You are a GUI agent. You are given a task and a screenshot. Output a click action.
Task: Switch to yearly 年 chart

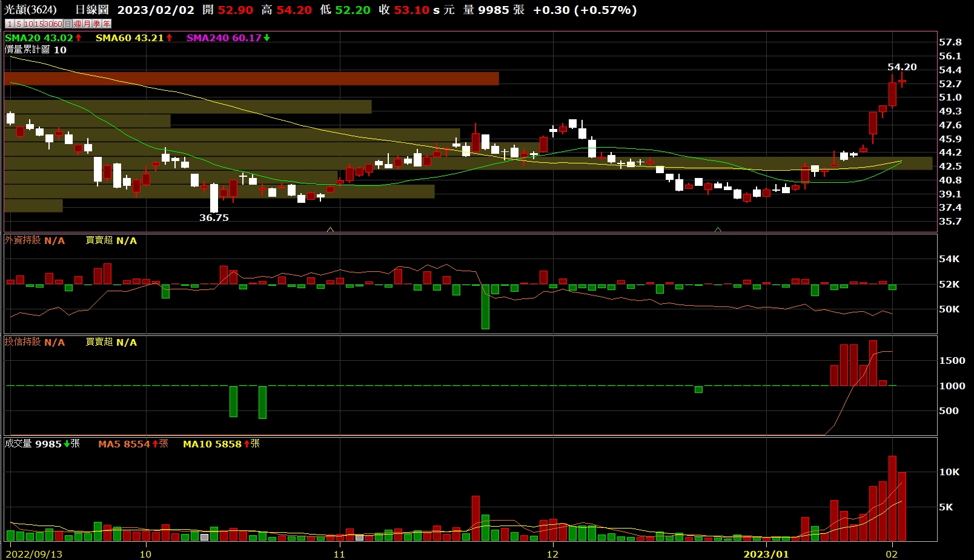tap(107, 24)
